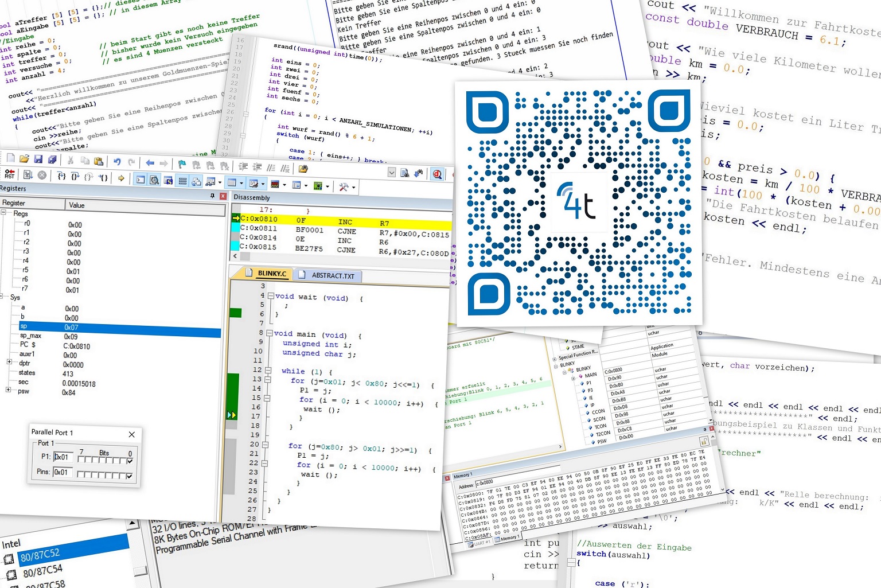Toggle the Disassembly Window icon
This screenshot has height=588, width=881.
click(x=154, y=180)
